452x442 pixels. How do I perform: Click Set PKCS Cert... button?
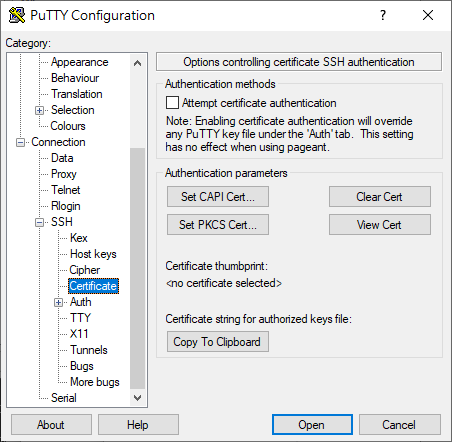(x=218, y=225)
